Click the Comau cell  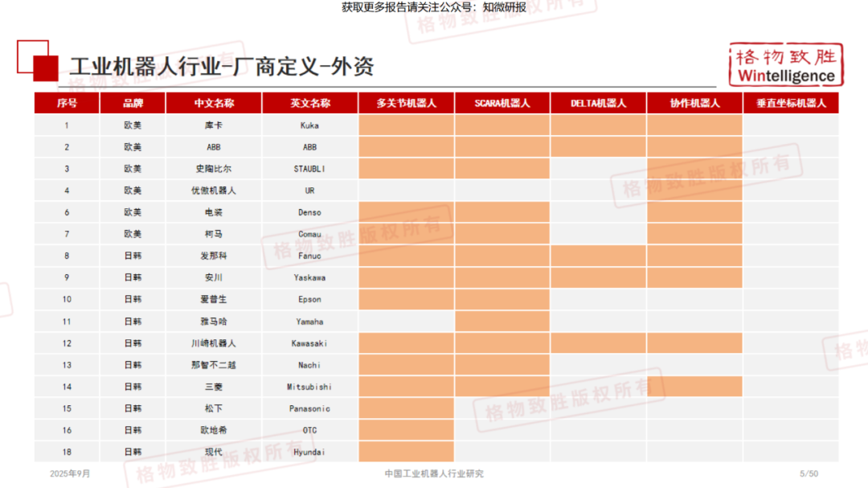tap(310, 234)
